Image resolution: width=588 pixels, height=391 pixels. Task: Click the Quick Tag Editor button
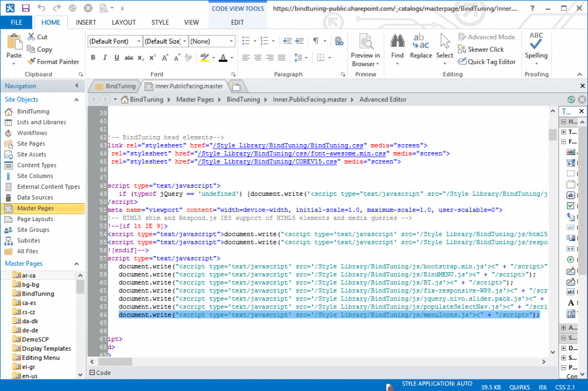[x=488, y=61]
